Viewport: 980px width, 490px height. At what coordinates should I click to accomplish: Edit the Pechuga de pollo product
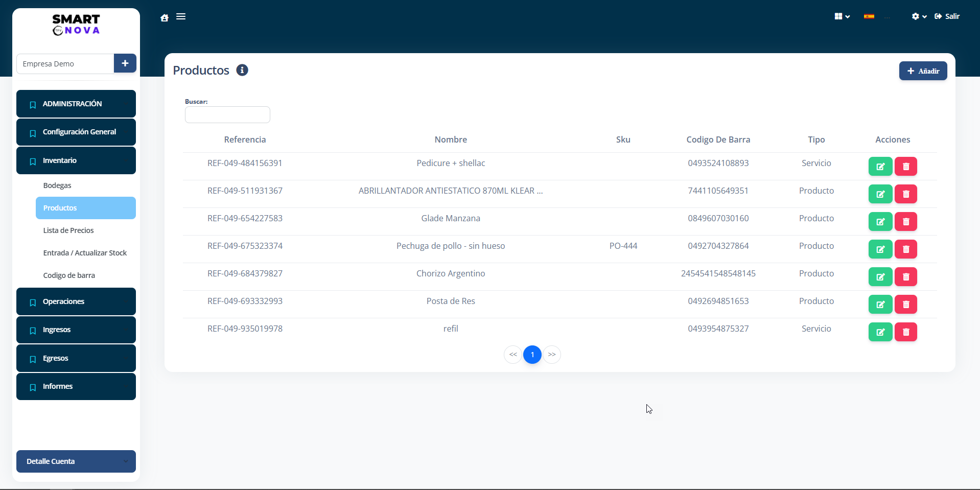coord(880,249)
